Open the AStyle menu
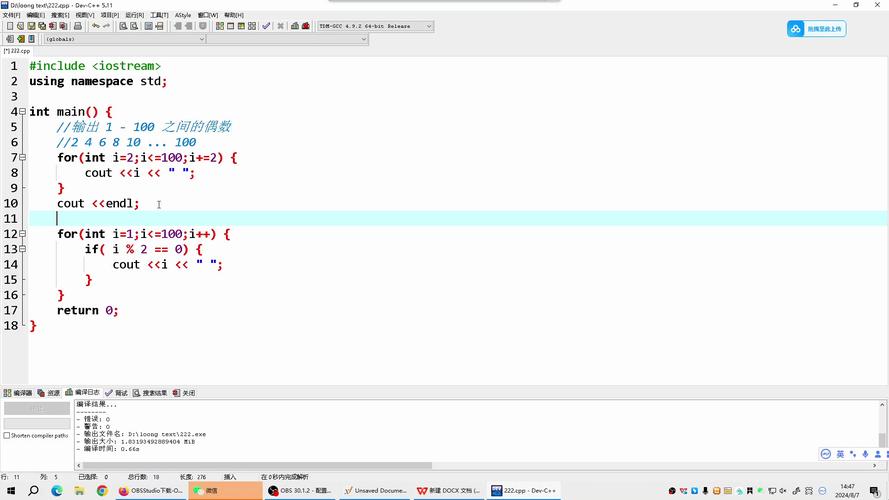 point(183,15)
